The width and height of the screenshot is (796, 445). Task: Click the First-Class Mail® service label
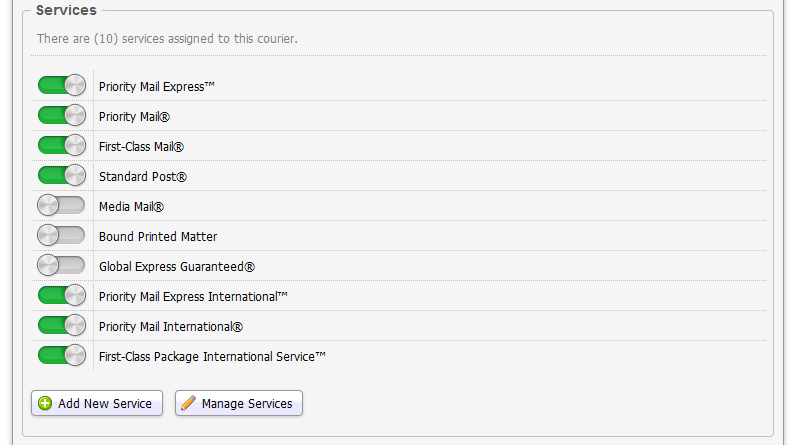141,147
